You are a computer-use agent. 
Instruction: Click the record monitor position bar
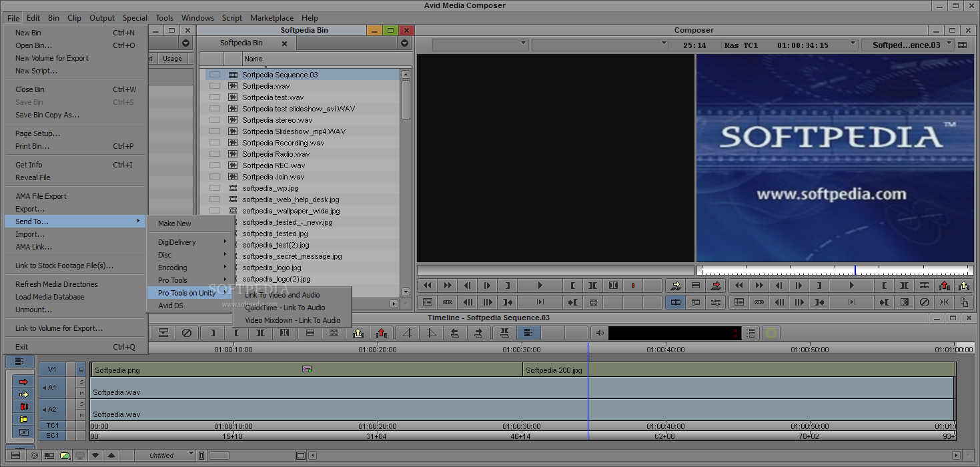835,270
